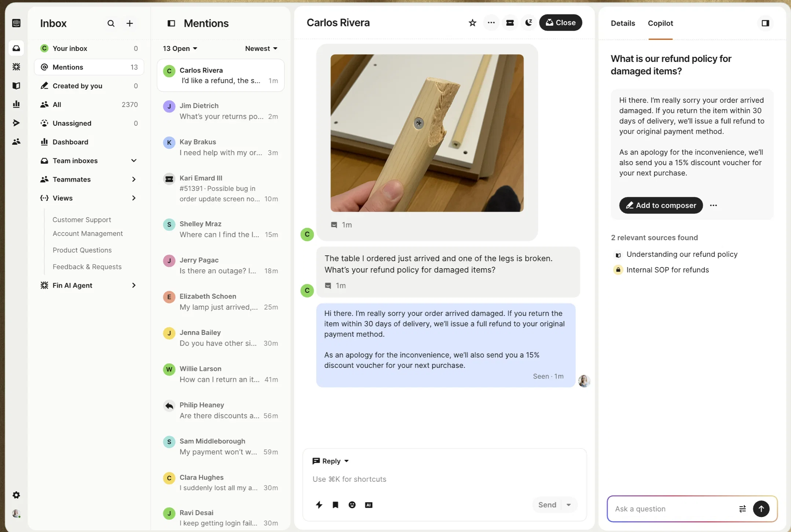791x532 pixels.
Task: Open Kari Emard III's ticket #51391
Action: pyautogui.click(x=221, y=188)
